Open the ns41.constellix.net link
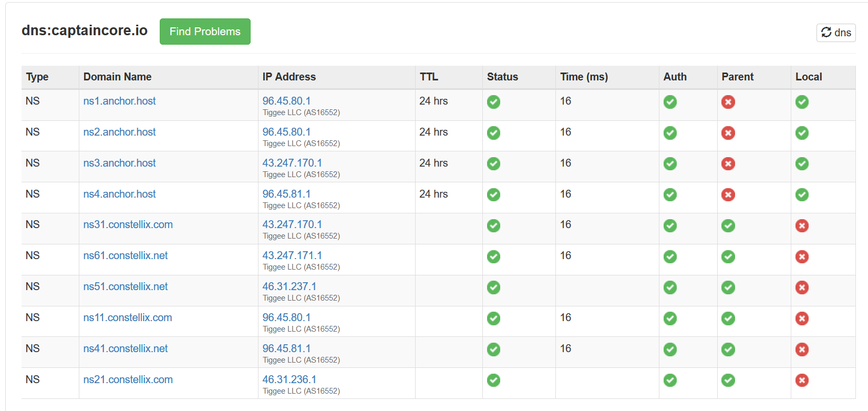The height and width of the screenshot is (411, 868). pos(126,348)
